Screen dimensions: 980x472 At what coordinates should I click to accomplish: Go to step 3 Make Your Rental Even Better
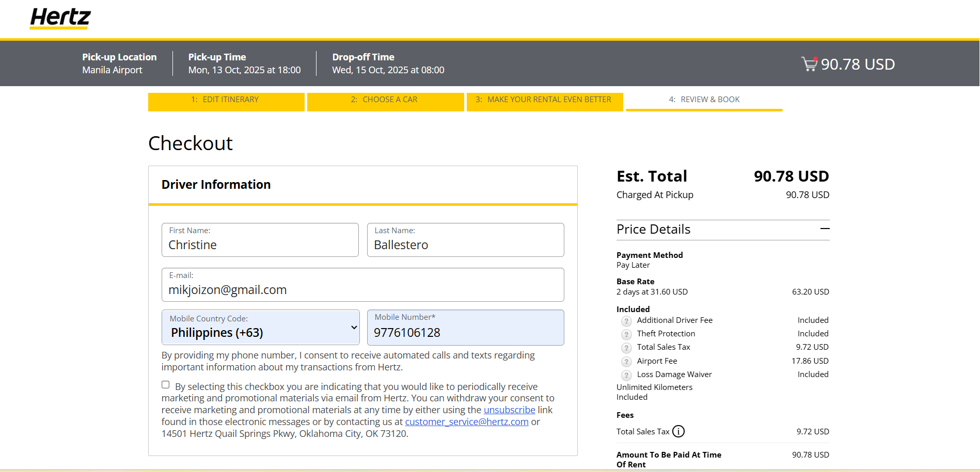(x=545, y=102)
